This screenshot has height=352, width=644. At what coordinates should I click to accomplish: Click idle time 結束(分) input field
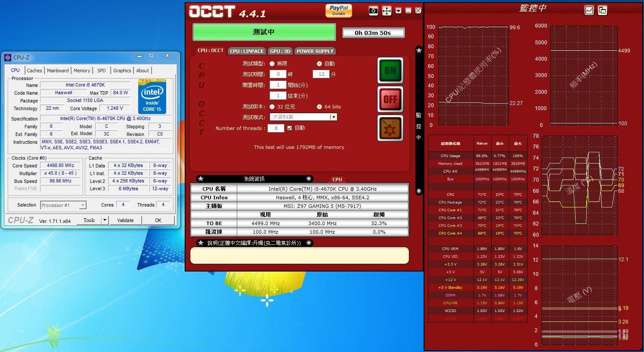pyautogui.click(x=278, y=96)
